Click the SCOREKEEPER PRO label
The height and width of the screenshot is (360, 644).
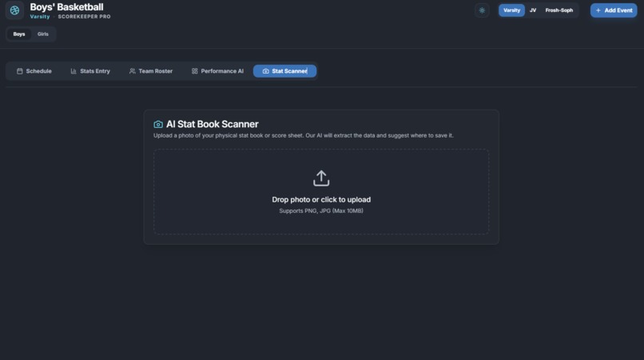pos(84,17)
